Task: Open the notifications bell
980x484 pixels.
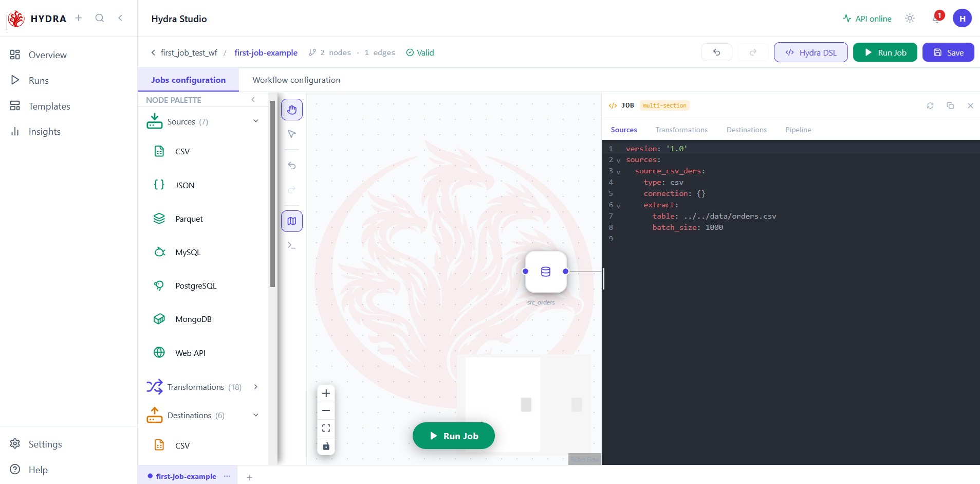Action: (937, 19)
